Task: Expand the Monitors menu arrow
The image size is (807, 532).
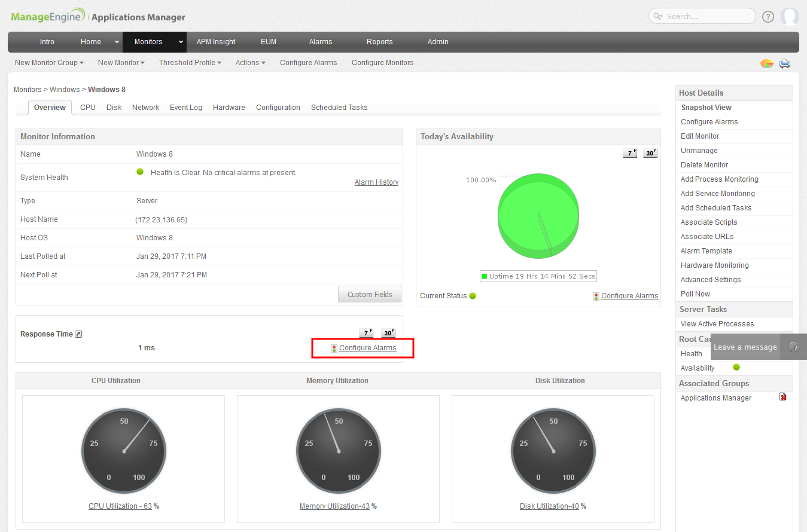Action: (181, 42)
